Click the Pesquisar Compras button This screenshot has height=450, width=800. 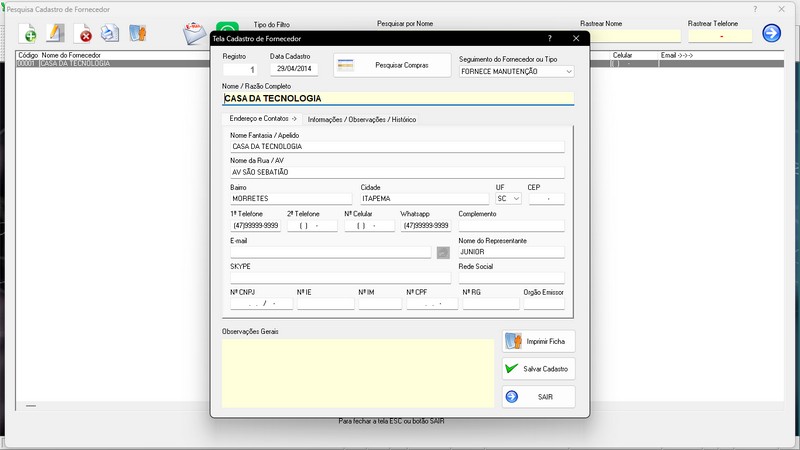(x=392, y=65)
